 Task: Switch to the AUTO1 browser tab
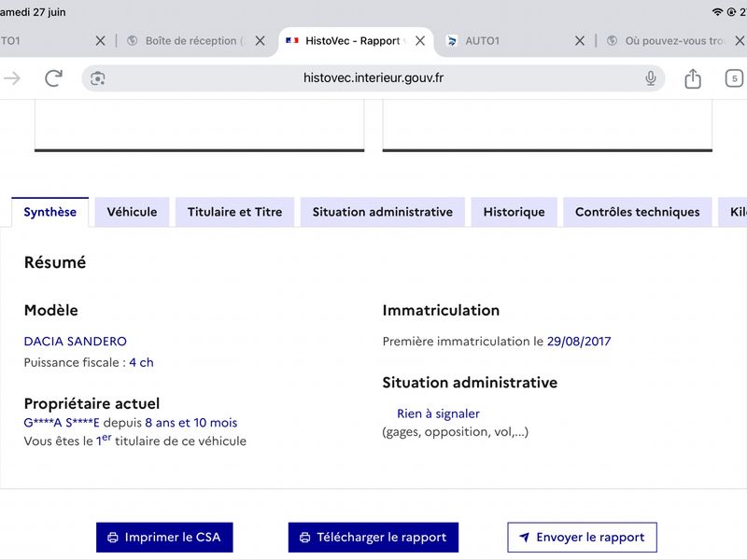pyautogui.click(x=510, y=41)
